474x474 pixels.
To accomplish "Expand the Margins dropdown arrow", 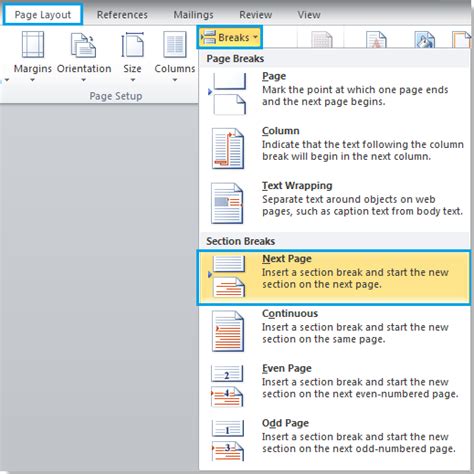I will [x=32, y=80].
